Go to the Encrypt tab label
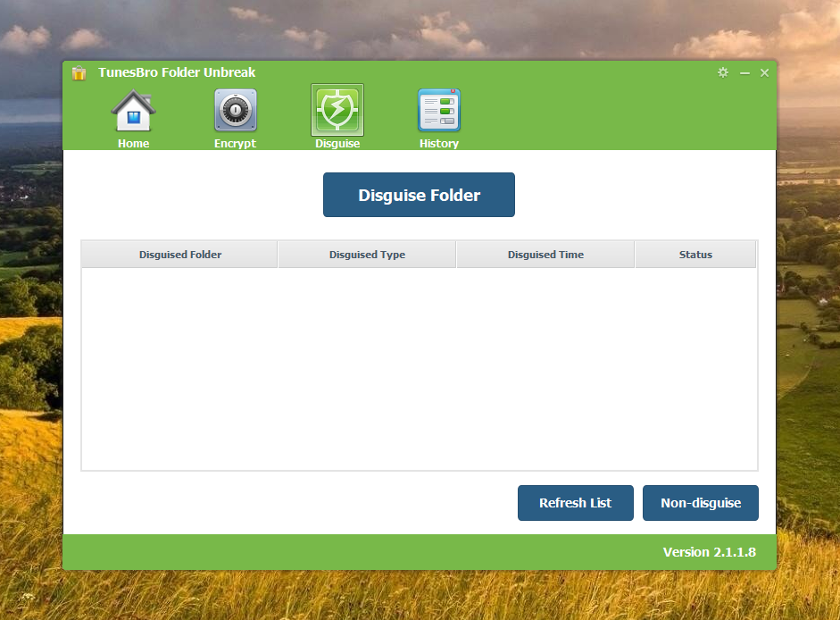Screen dimensions: 840x620 pyautogui.click(x=235, y=144)
